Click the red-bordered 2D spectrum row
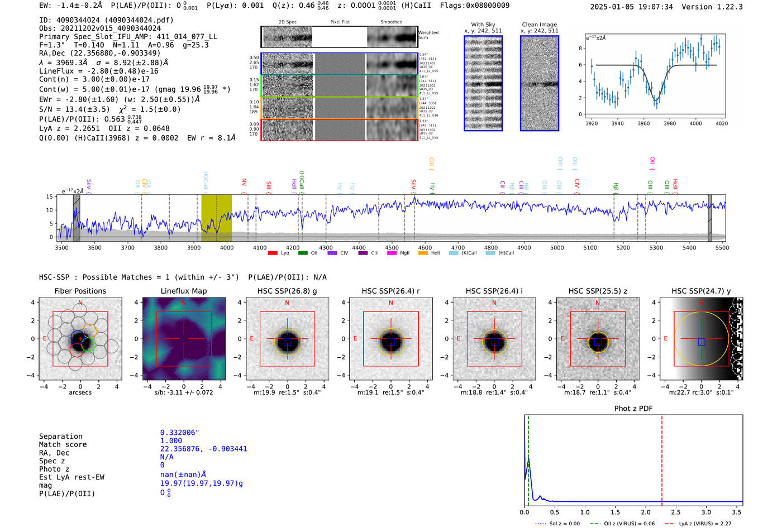 coord(339,130)
